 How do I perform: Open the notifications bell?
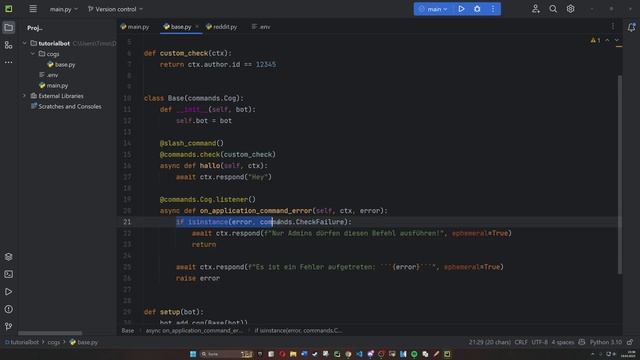631,27
